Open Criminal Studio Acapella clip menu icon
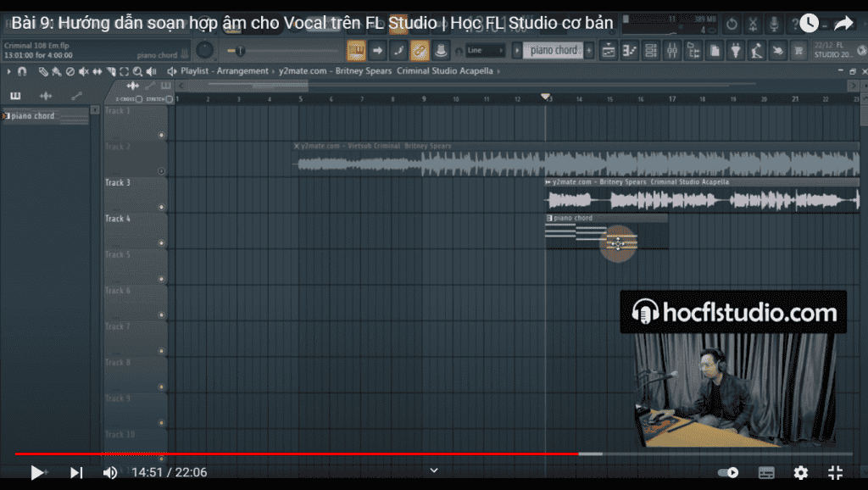This screenshot has height=490, width=868. (x=548, y=182)
